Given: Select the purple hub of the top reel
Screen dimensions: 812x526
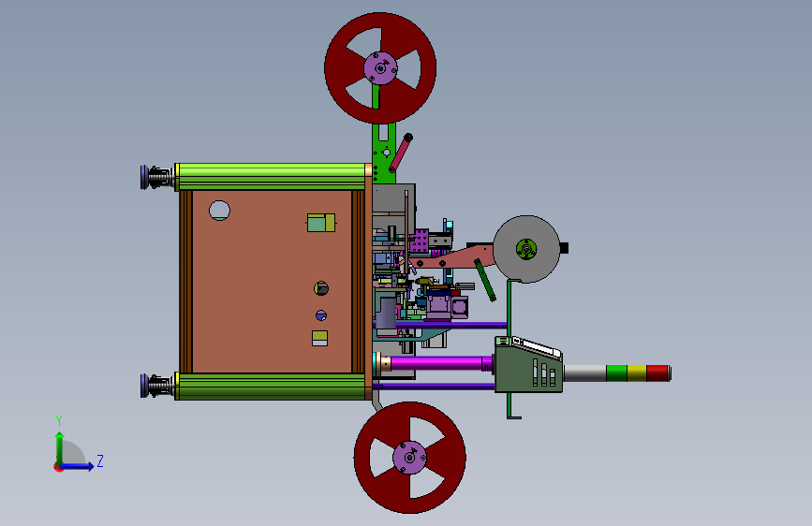Looking at the screenshot, I should (380, 67).
